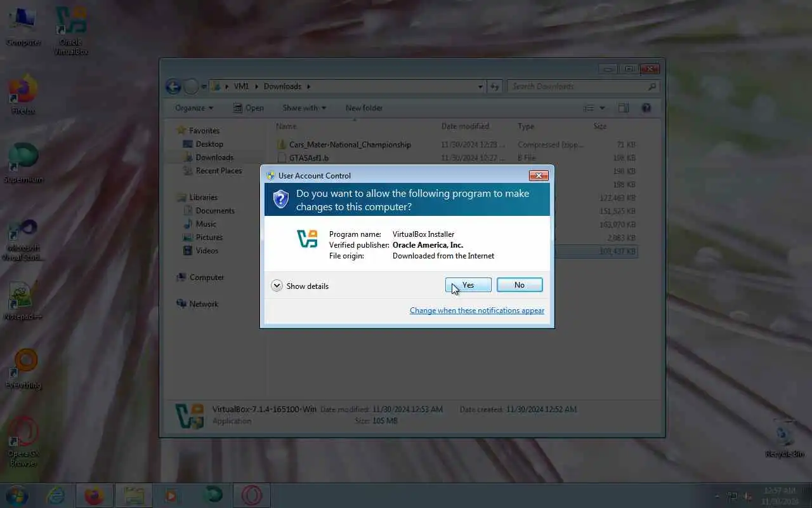Image resolution: width=812 pixels, height=508 pixels.
Task: Open the Recycle Bin desktop icon
Action: (784, 438)
